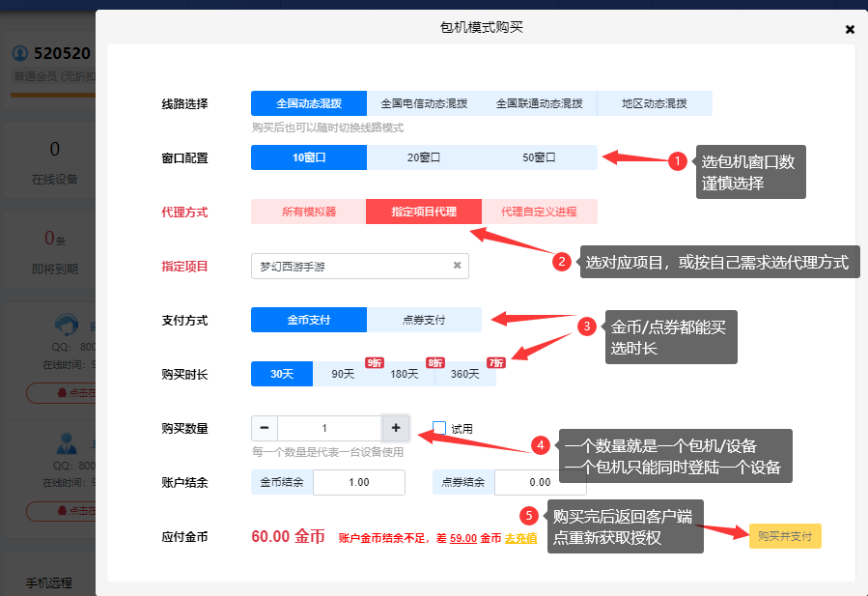Clear the 指定项目 field using the × icon
This screenshot has height=596, width=868.
point(458,266)
